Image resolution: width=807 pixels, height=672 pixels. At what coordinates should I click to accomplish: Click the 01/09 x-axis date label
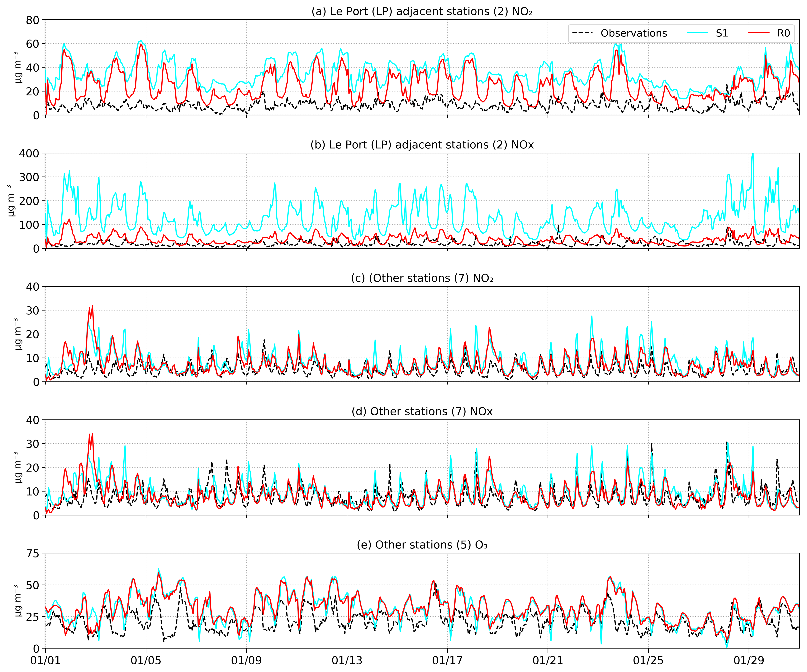click(246, 660)
